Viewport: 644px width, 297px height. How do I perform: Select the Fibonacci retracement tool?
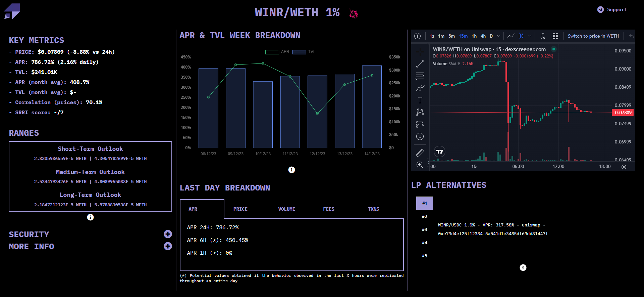click(x=420, y=76)
